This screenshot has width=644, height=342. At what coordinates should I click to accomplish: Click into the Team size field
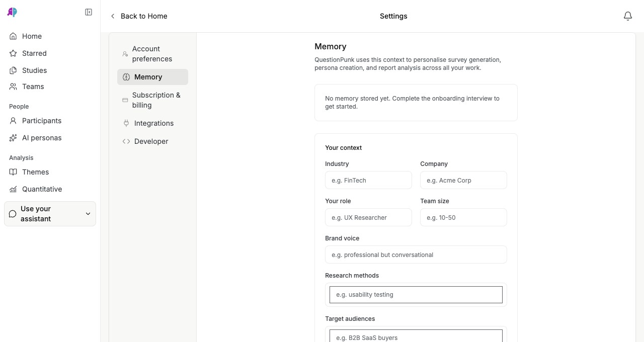(x=463, y=217)
